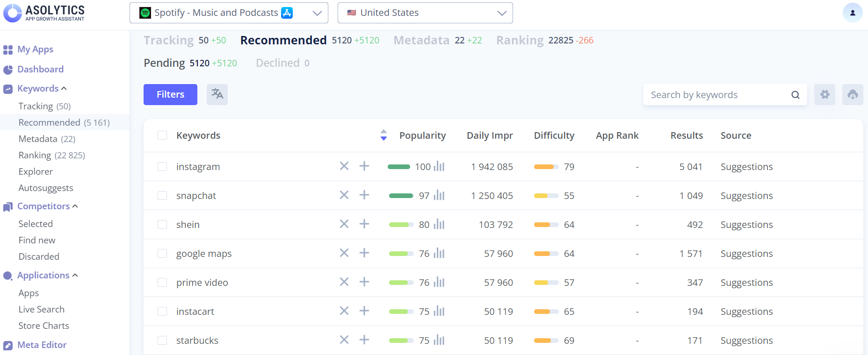This screenshot has width=868, height=355.
Task: Sort by Difficulty column header
Action: [554, 135]
